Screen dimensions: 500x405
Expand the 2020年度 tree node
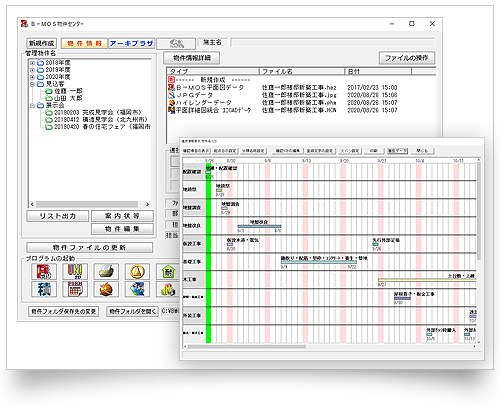[x=32, y=77]
